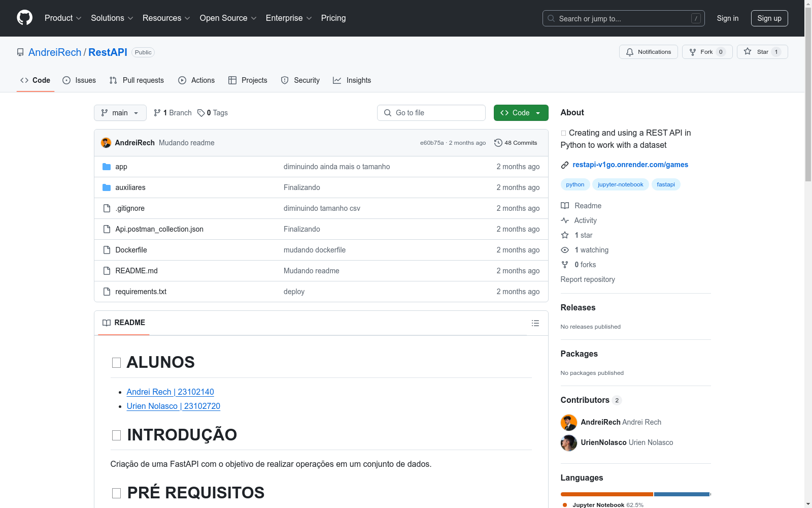The width and height of the screenshot is (812, 508).
Task: Select the Code tab
Action: click(36, 80)
